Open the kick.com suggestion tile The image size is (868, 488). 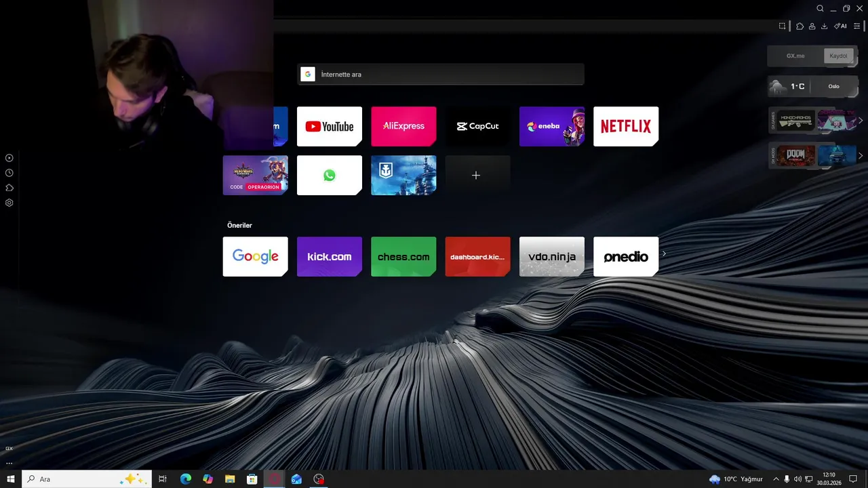coord(329,256)
